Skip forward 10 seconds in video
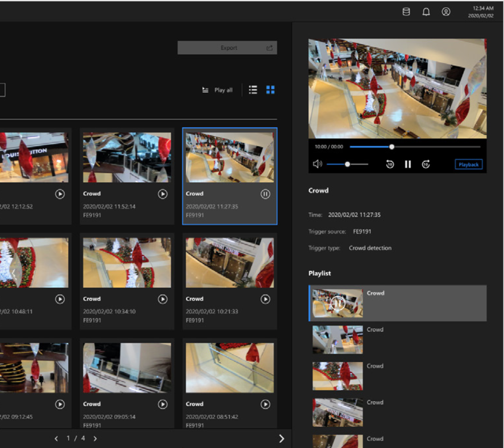This screenshot has height=448, width=504. click(x=426, y=164)
